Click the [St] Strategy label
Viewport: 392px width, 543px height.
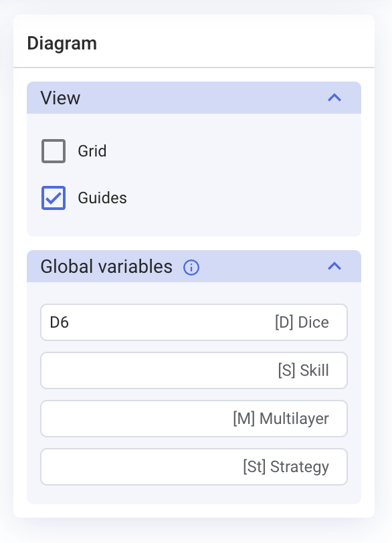(x=286, y=467)
